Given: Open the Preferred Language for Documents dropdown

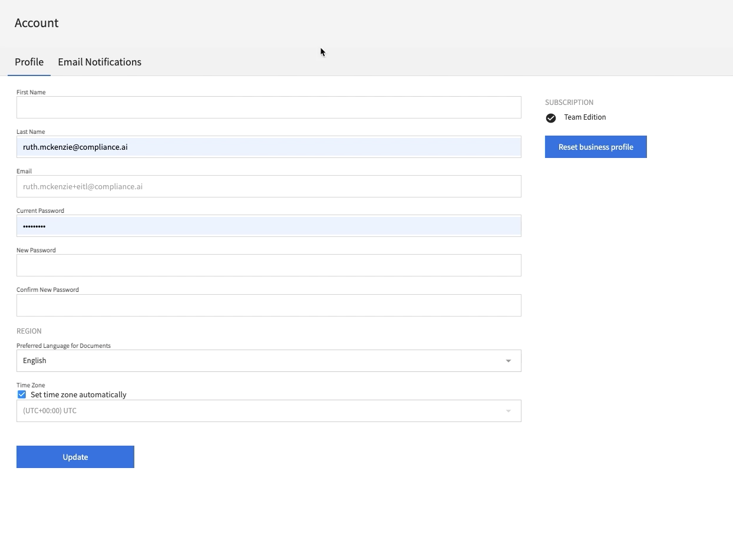Looking at the screenshot, I should coord(269,361).
